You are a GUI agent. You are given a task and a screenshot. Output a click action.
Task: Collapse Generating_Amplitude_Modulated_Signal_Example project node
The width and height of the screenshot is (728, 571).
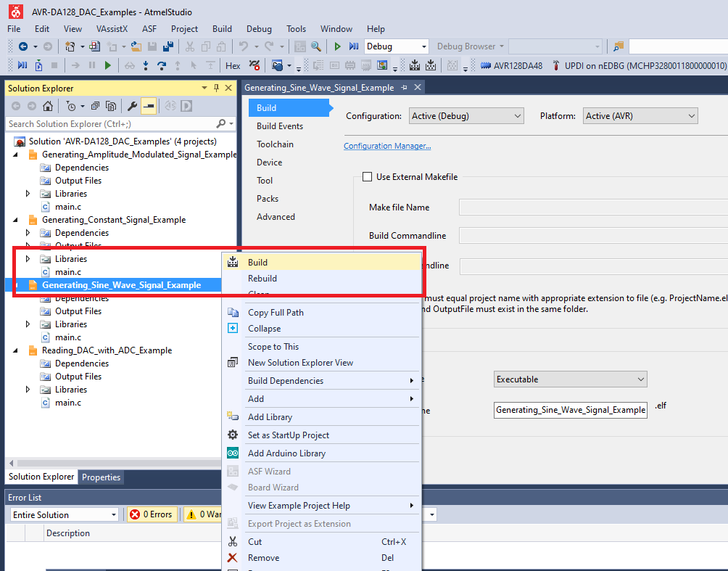(15, 155)
